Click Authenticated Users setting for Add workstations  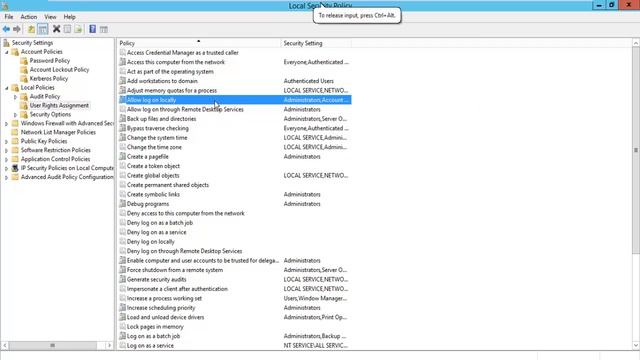pyautogui.click(x=309, y=81)
